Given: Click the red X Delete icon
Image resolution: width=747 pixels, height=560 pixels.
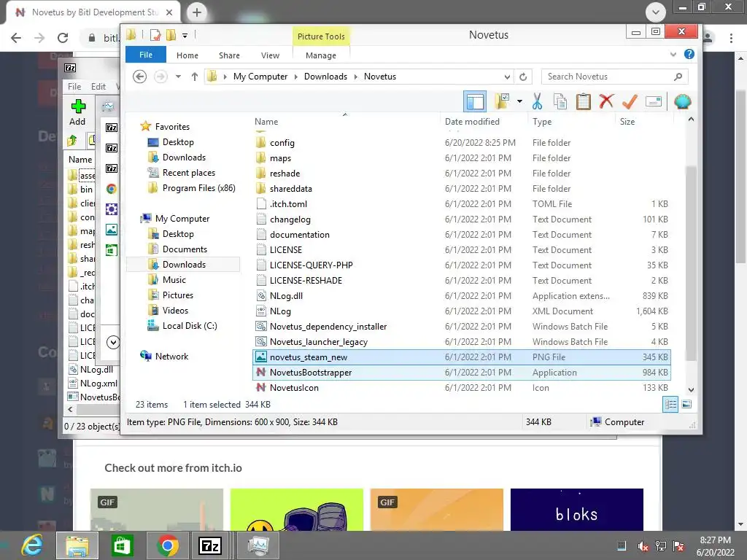Looking at the screenshot, I should point(606,101).
